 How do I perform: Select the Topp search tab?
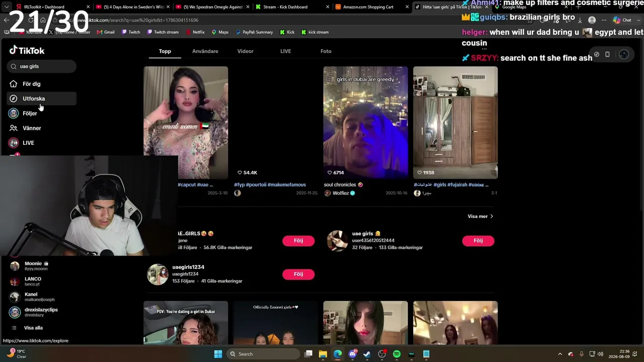pos(165,51)
